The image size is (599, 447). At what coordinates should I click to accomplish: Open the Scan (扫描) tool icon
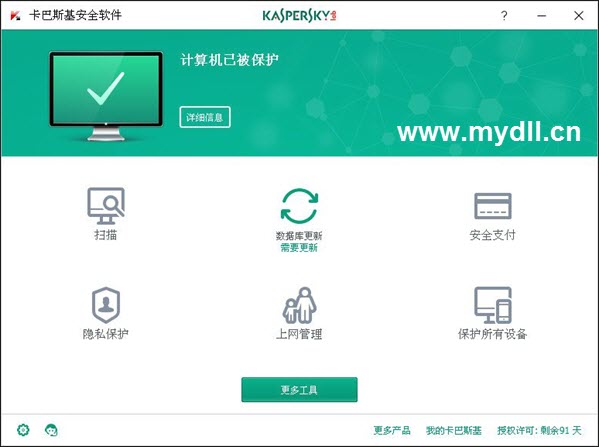click(x=106, y=206)
